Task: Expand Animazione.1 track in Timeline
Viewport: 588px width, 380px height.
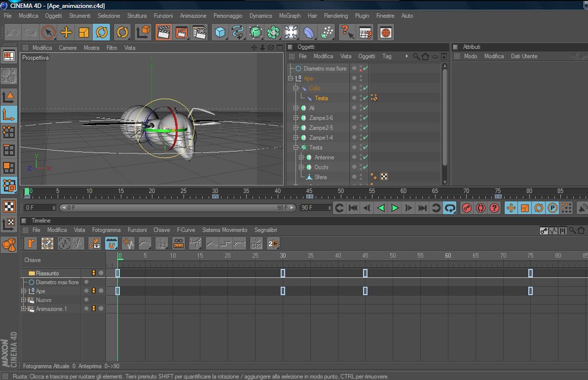Action: (23, 309)
